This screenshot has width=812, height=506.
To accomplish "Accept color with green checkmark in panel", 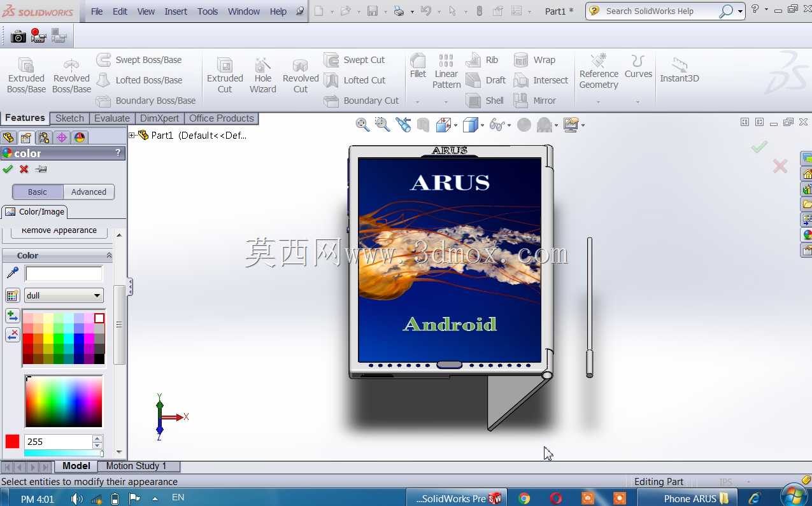I will [8, 169].
